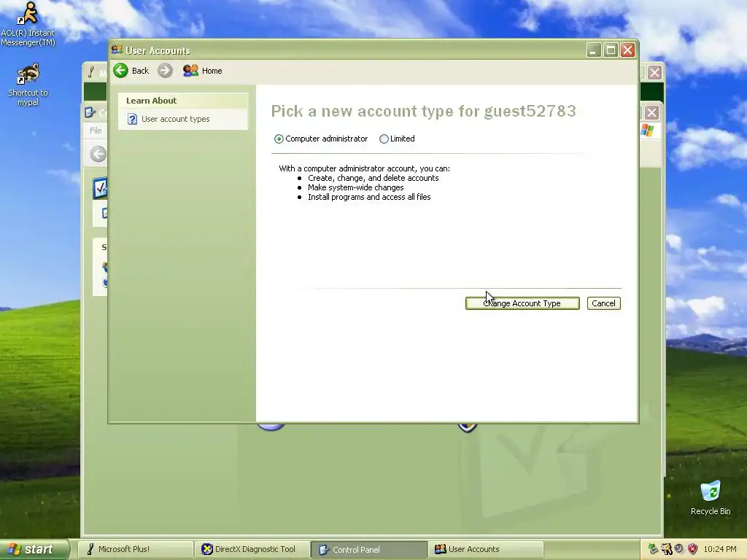Viewport: 747px width, 560px height.
Task: Maximize the User Accounts window
Action: 611,50
